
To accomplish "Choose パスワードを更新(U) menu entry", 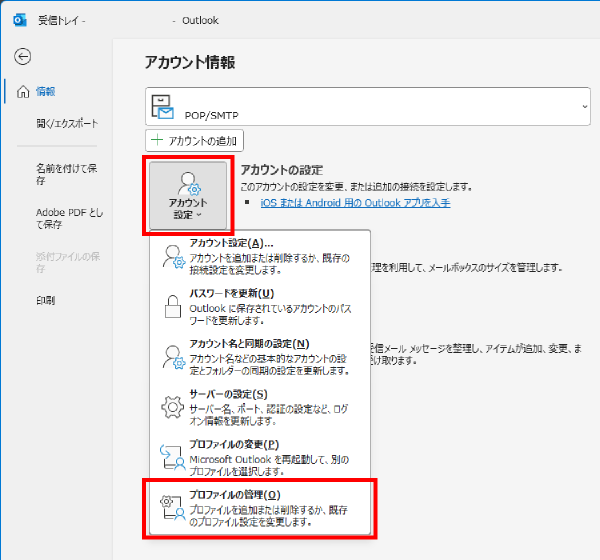I will tap(260, 306).
